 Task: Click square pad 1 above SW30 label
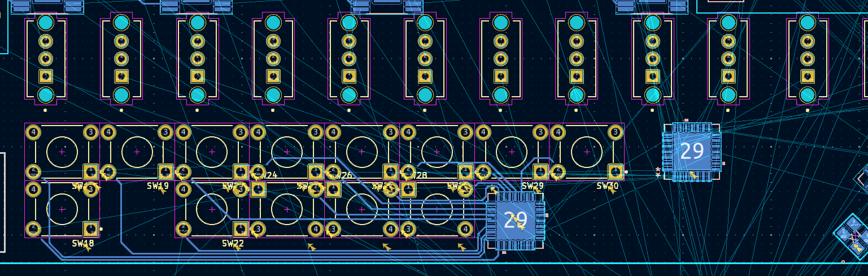pyautogui.click(x=615, y=171)
